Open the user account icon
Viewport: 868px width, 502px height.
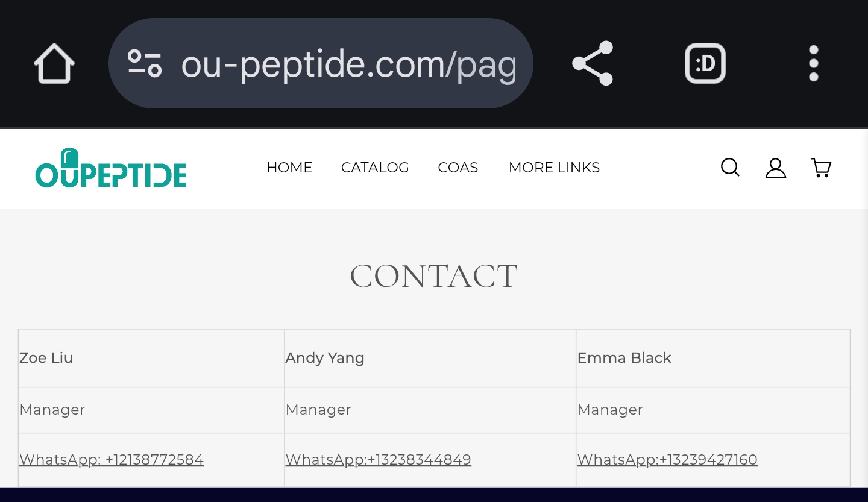tap(776, 168)
